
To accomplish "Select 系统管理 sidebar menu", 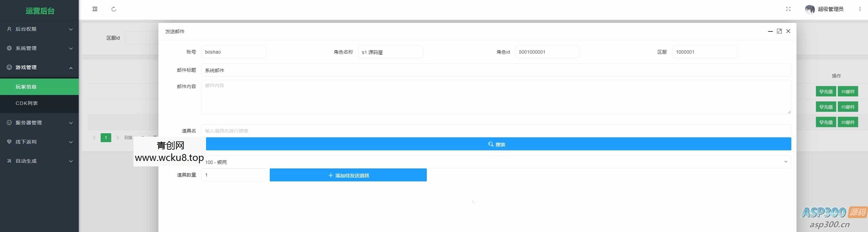I will (39, 48).
